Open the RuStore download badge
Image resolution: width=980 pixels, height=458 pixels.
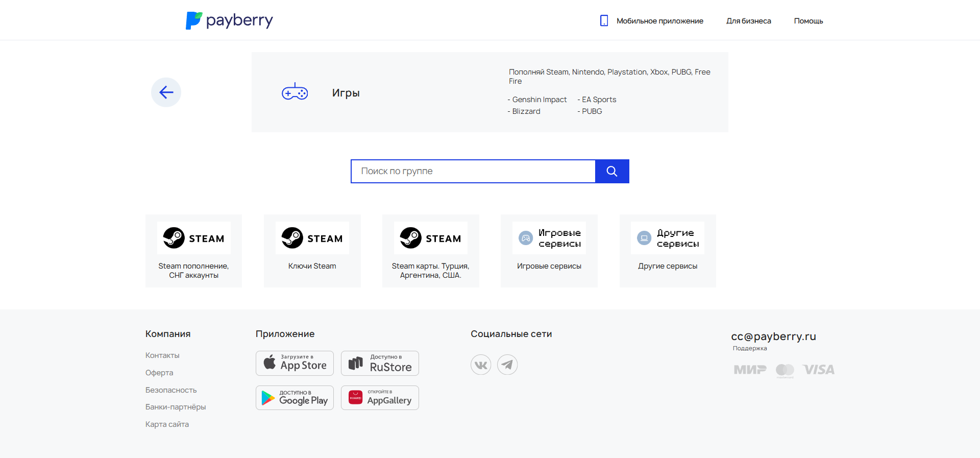point(380,363)
